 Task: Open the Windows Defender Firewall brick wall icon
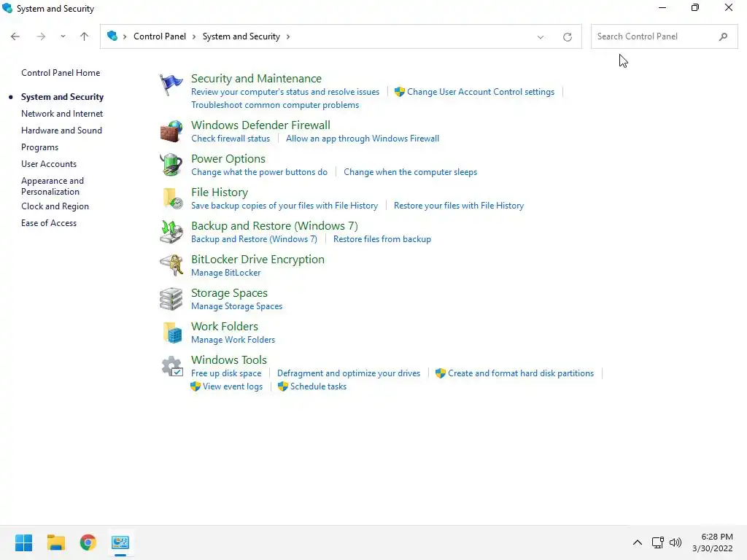171,131
